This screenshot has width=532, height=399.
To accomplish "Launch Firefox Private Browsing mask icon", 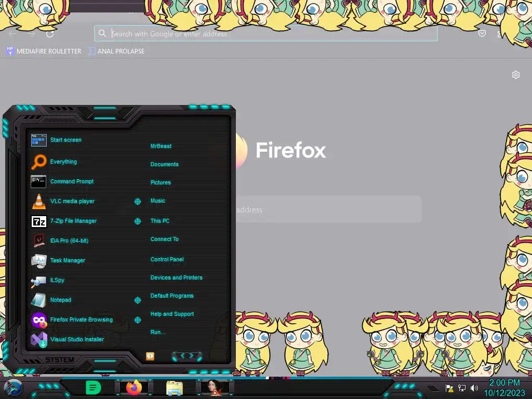I will point(38,320).
